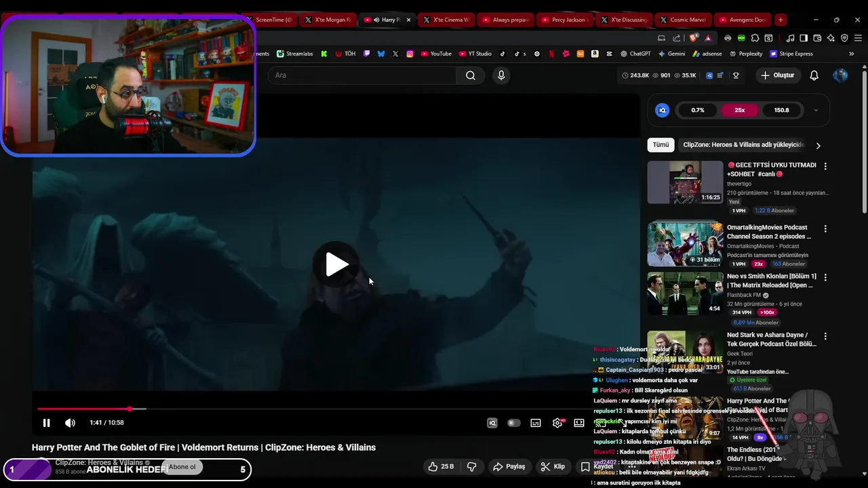Viewport: 868px width, 488px height.
Task: Toggle subtitles with the captions icon
Action: 536,423
